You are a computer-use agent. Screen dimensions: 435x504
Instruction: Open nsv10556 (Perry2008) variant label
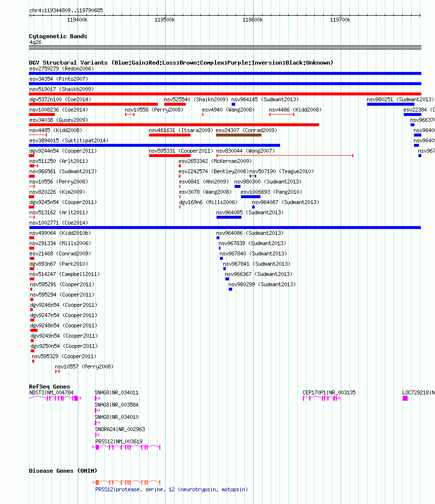tap(59, 182)
